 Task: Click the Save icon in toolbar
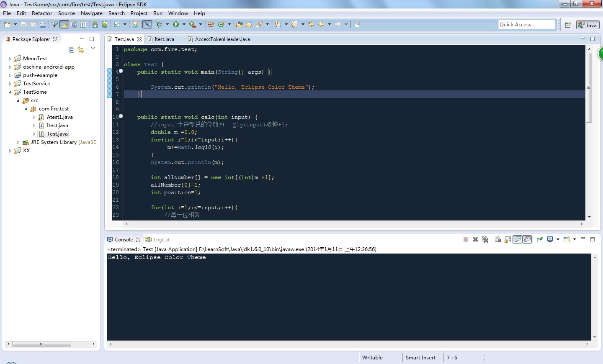click(x=23, y=24)
